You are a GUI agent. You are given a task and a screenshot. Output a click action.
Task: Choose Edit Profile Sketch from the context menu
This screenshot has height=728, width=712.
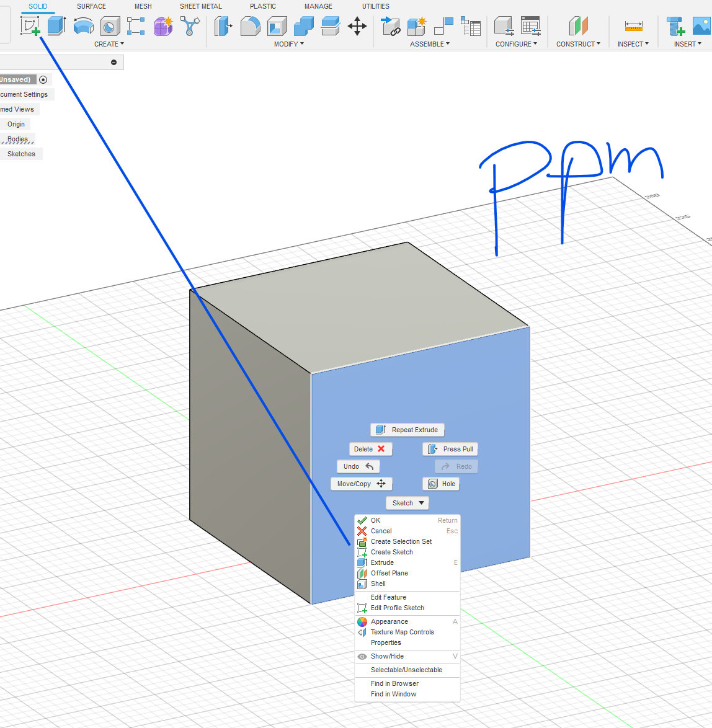point(397,608)
